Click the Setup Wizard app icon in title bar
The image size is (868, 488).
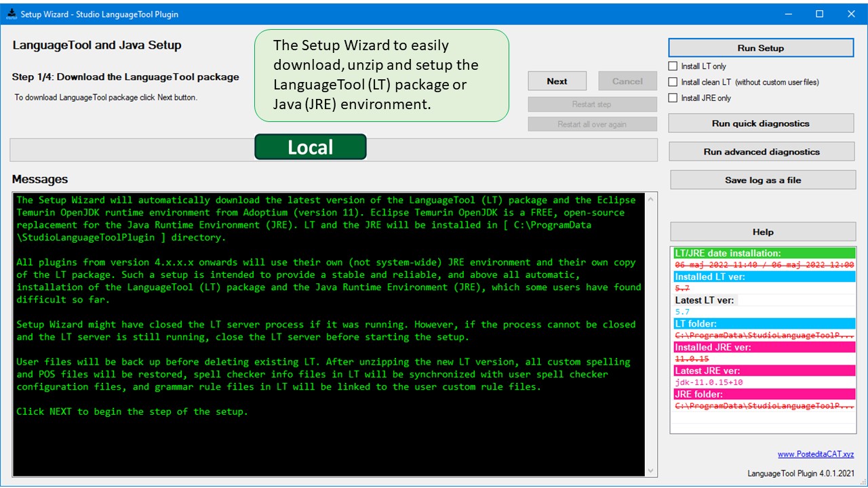click(12, 14)
